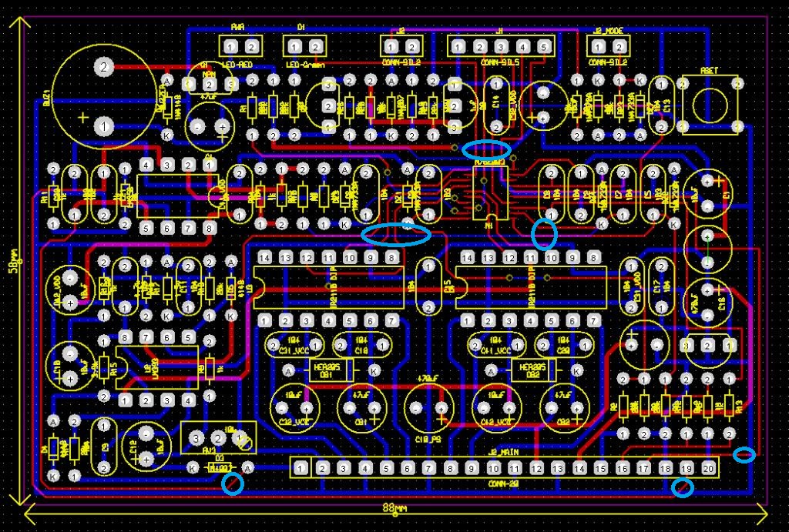Click the CONN-SIL5 label under J1
The width and height of the screenshot is (789, 532).
click(500, 63)
